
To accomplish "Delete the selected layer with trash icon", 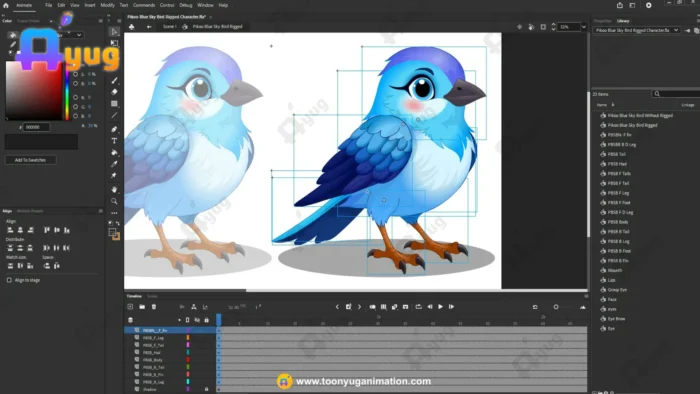I will click(x=154, y=307).
